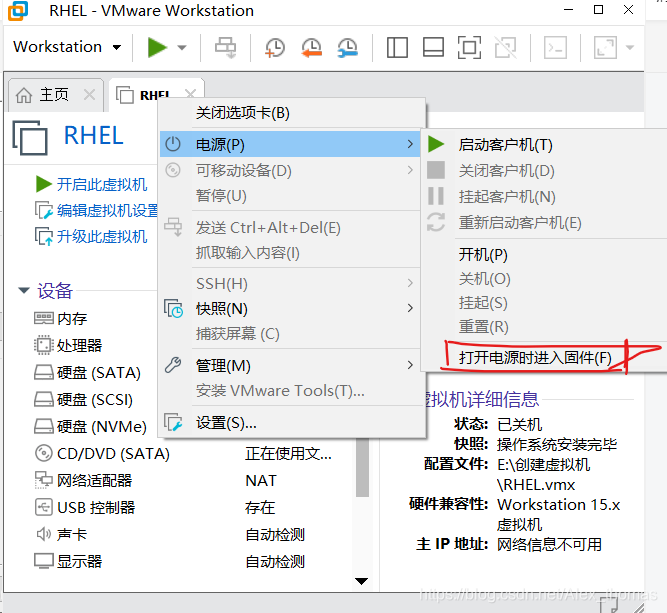Click the 存在 value for USB controller
667x613 pixels.
(x=260, y=508)
